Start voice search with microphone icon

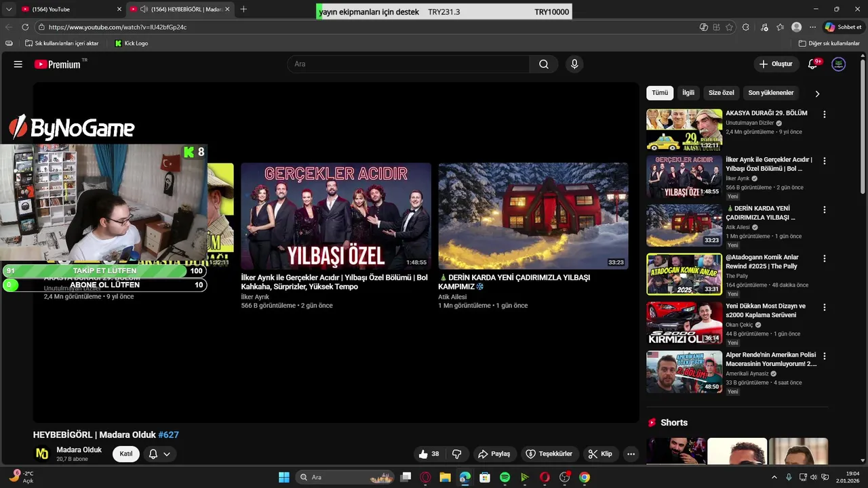pyautogui.click(x=574, y=64)
